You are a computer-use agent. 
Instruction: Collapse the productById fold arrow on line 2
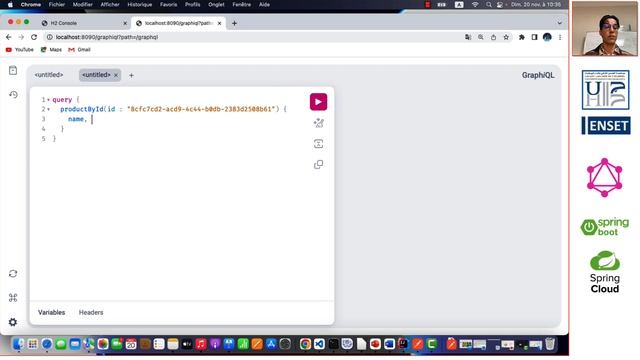pos(49,109)
